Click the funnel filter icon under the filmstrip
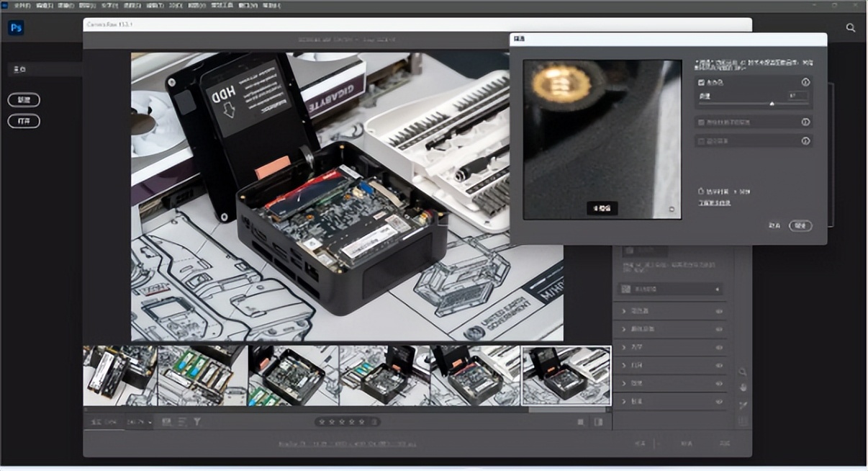Image resolution: width=868 pixels, height=471 pixels. tap(196, 422)
